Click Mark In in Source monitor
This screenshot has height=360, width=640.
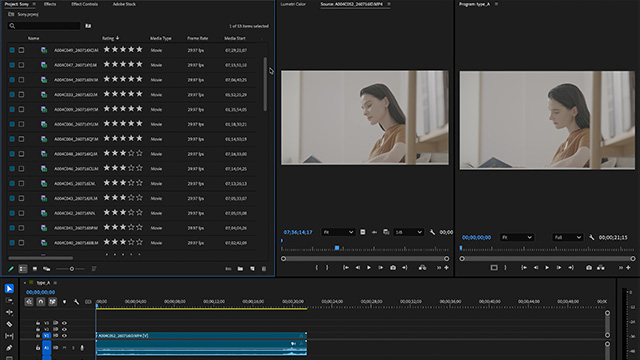pos(316,268)
